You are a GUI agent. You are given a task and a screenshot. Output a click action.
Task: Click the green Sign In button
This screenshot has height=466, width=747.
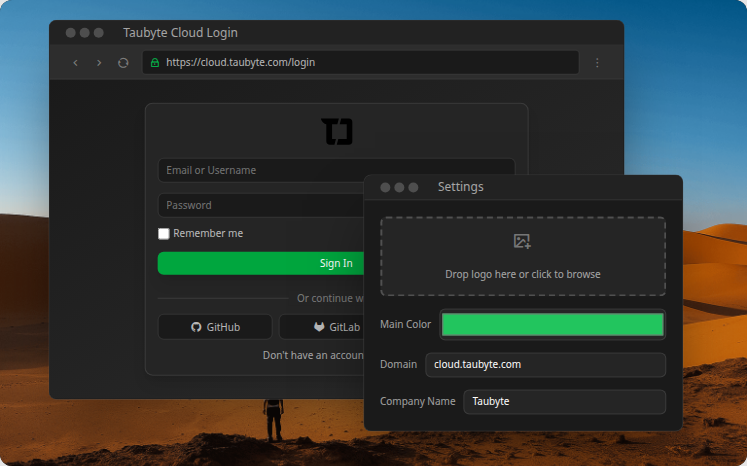pyautogui.click(x=261, y=263)
